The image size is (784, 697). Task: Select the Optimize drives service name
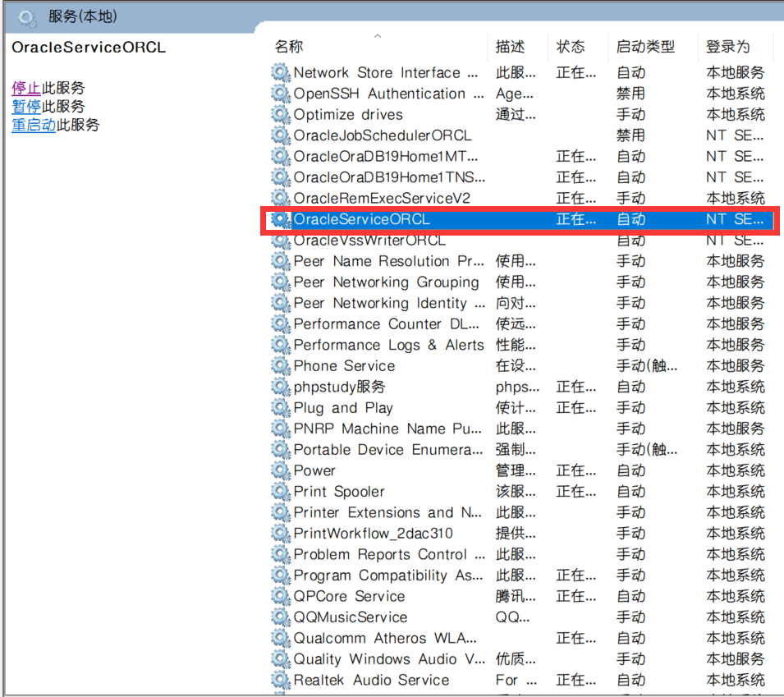(x=348, y=114)
